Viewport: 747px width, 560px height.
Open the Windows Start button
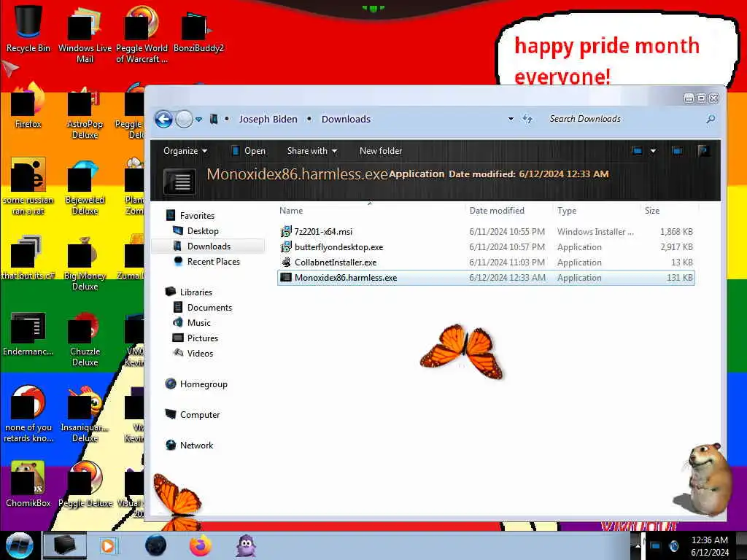19,545
